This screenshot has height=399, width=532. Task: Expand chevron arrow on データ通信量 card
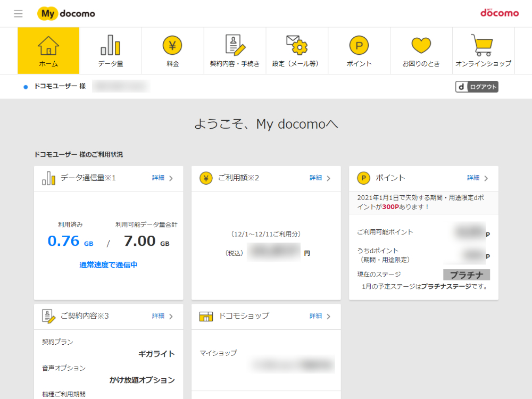(x=171, y=178)
